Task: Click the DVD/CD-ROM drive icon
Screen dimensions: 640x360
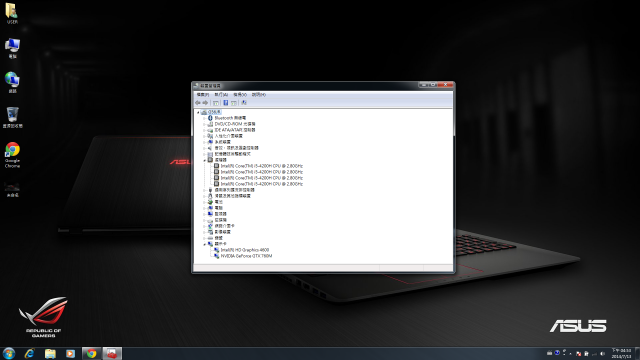Action: pyautogui.click(x=210, y=124)
